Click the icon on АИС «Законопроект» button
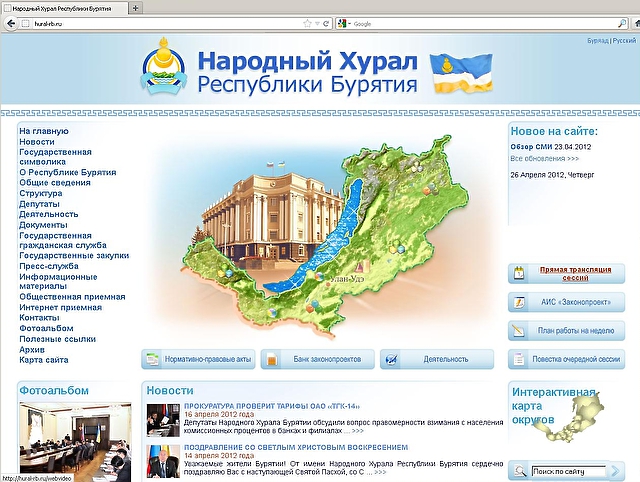Viewport: 640px width, 482px height. click(x=519, y=302)
